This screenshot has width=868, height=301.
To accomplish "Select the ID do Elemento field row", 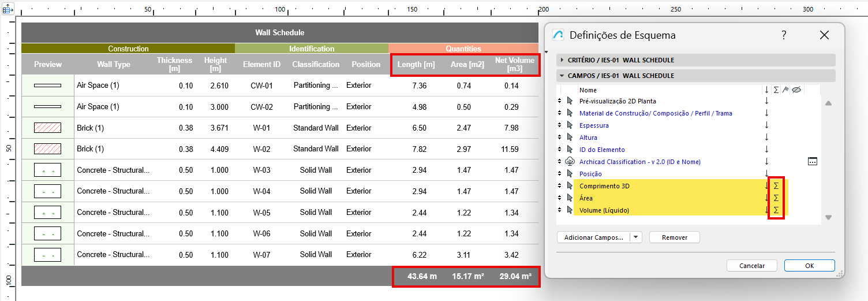I will 602,150.
